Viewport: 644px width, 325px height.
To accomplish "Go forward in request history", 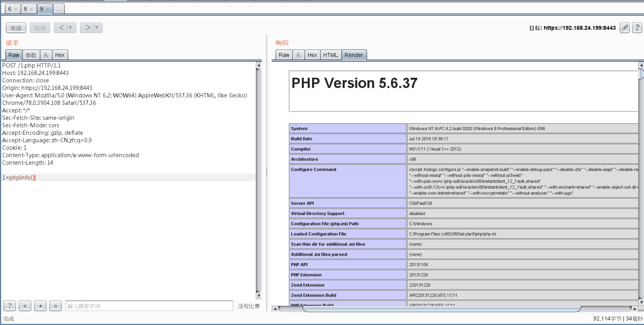I will click(88, 28).
